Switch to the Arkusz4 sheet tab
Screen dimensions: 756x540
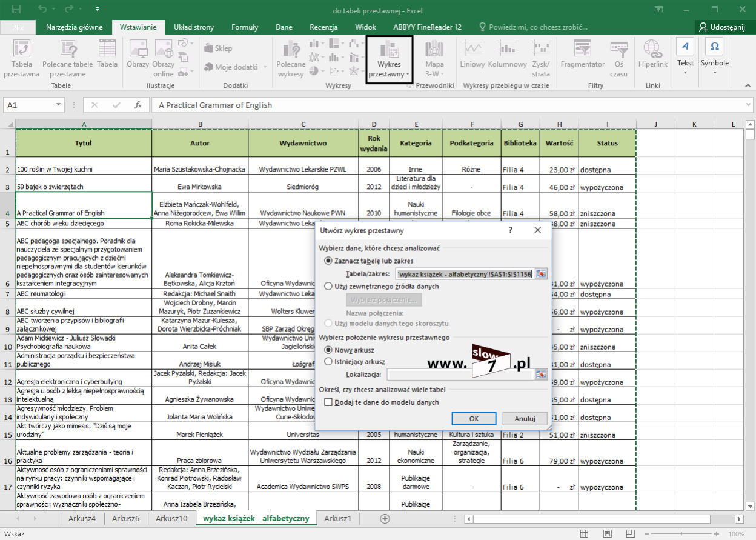pyautogui.click(x=82, y=518)
